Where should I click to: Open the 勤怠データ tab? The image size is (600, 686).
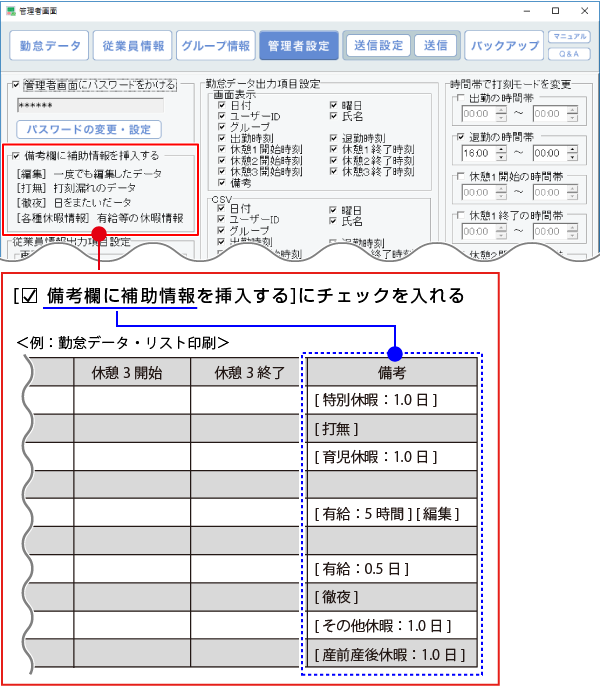click(49, 46)
